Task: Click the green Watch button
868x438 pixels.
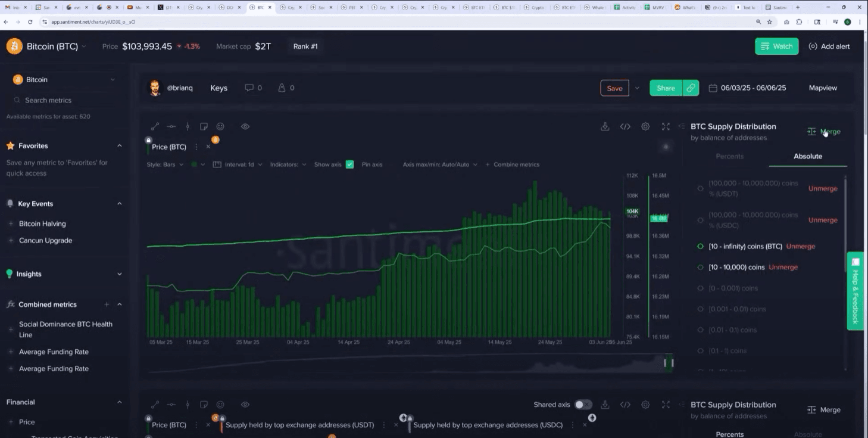Action: [776, 46]
